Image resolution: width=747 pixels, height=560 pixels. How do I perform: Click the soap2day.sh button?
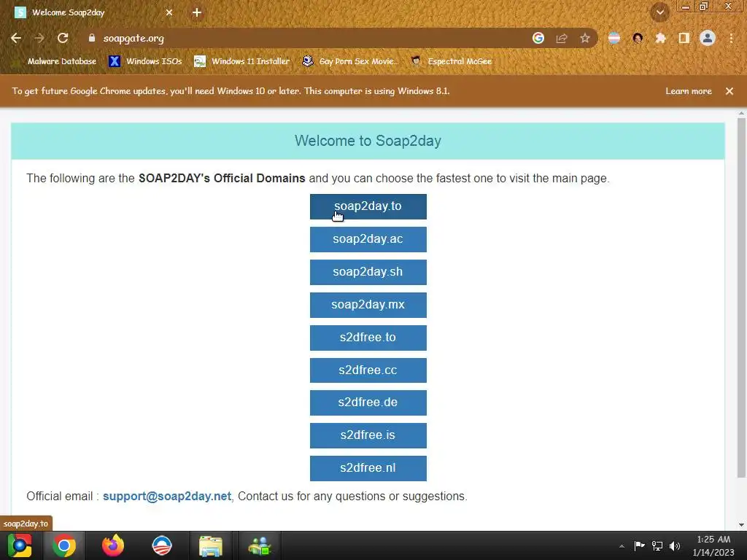[x=368, y=273]
